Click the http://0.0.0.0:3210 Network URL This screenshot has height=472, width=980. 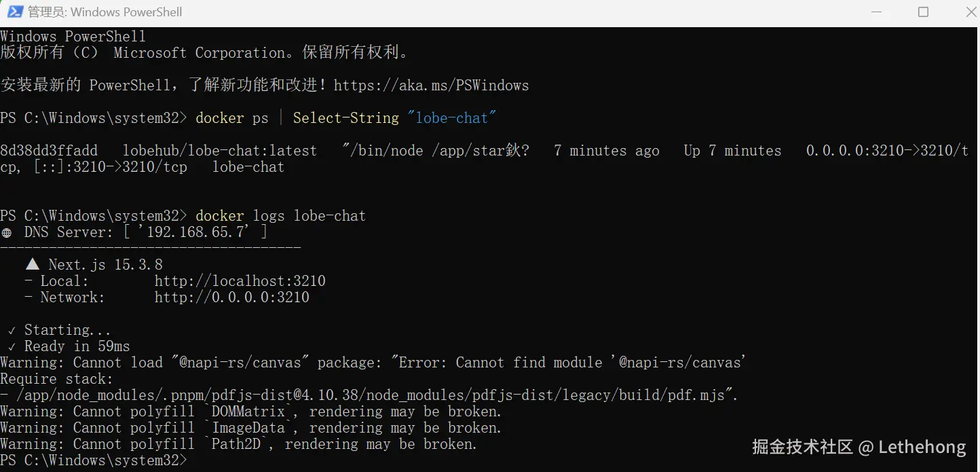[x=231, y=297]
